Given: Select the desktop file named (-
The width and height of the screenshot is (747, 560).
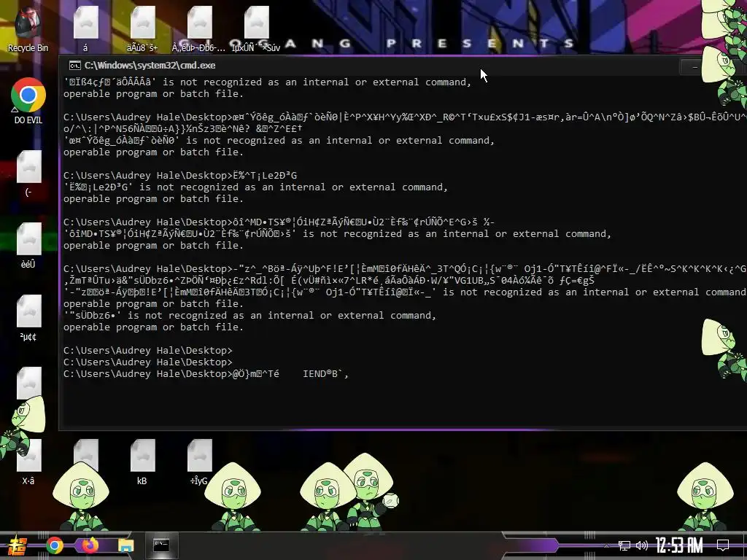Looking at the screenshot, I should tap(28, 174).
